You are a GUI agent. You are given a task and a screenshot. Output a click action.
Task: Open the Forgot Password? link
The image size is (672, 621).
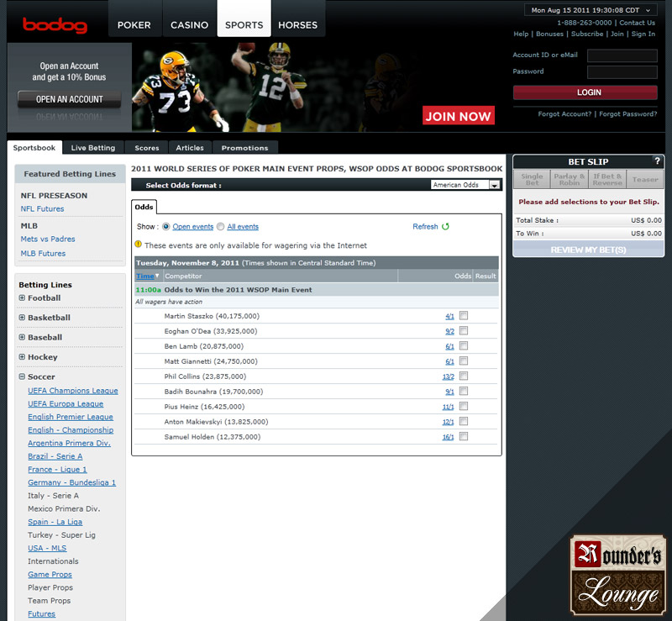coord(627,113)
